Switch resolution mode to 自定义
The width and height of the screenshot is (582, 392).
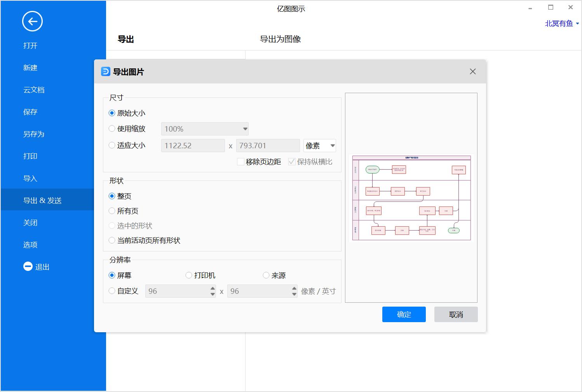(112, 291)
